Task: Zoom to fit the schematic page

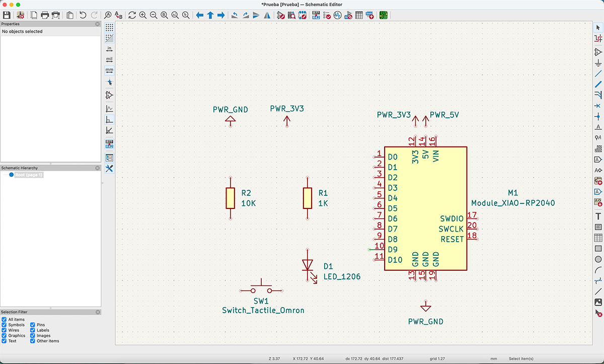Action: coord(164,15)
